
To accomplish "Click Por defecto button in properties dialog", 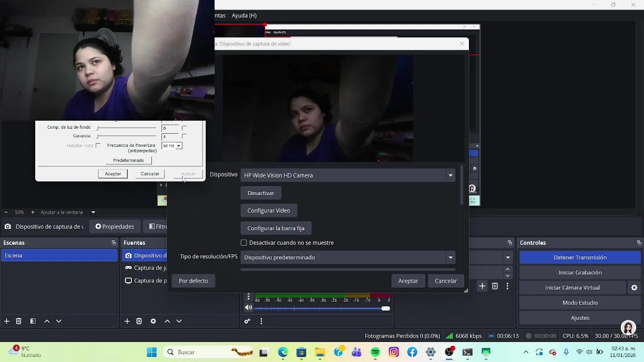I will [x=193, y=281].
